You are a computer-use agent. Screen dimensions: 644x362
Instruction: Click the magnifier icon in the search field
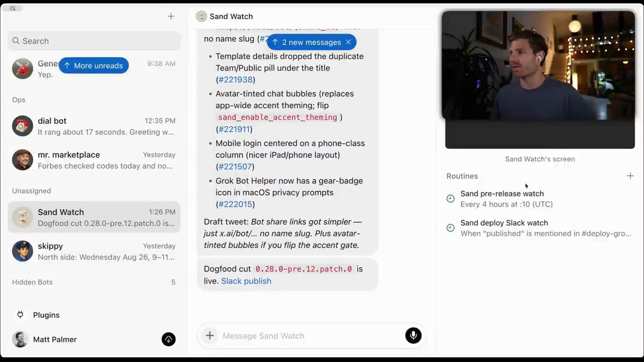16,41
